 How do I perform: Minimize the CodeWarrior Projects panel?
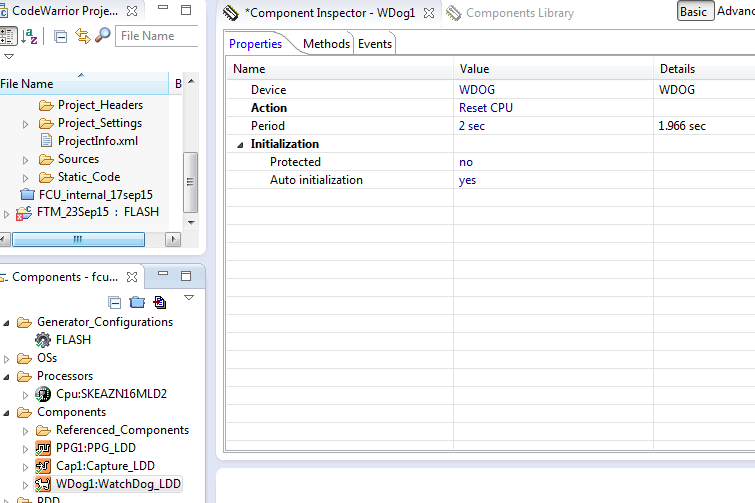[x=163, y=8]
